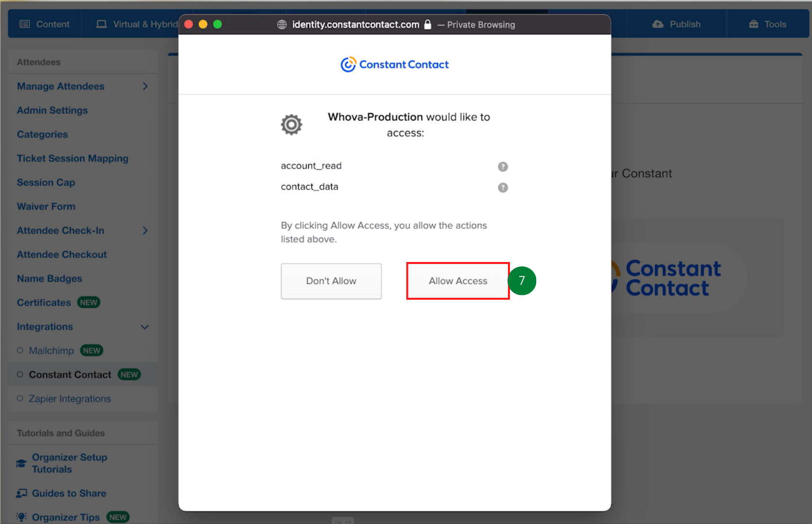Collapse the Integrations section chevron

[145, 327]
